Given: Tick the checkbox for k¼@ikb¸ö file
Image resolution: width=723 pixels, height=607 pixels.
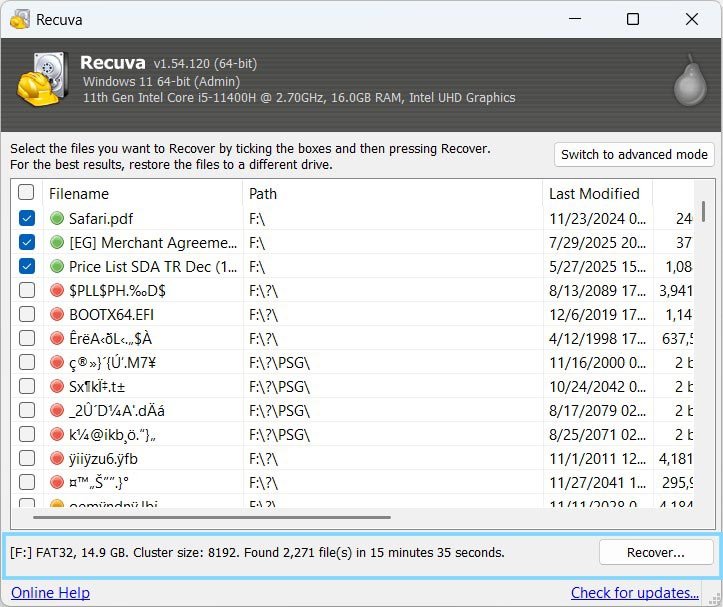Looking at the screenshot, I should (27, 434).
